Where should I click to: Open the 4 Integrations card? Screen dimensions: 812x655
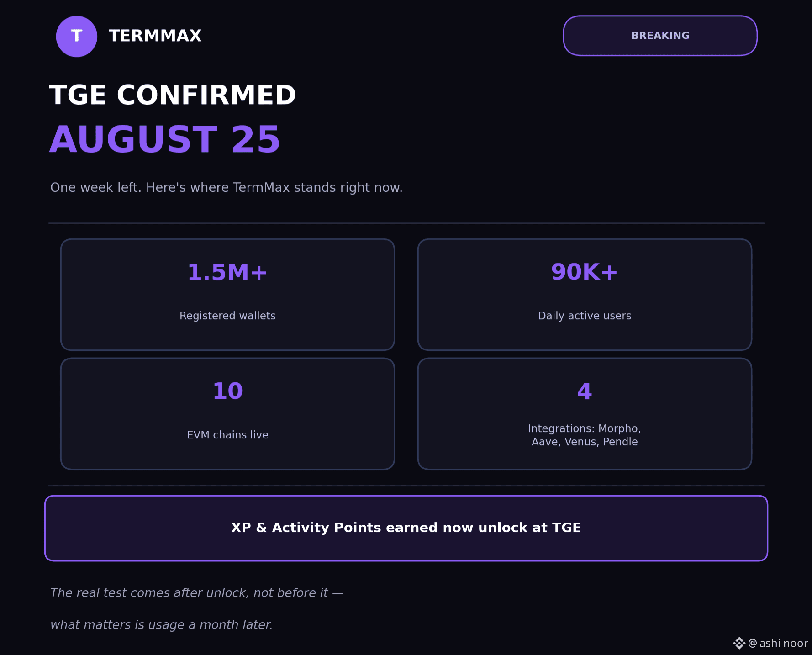[585, 414]
